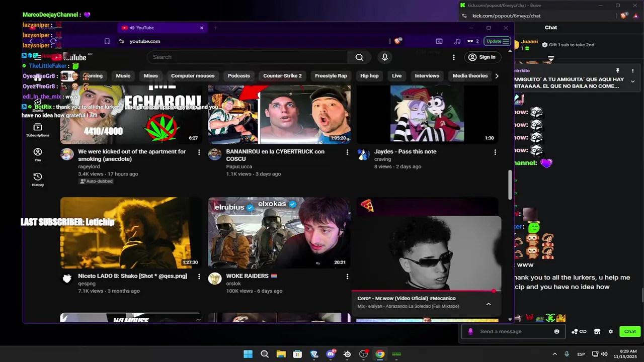Select the Live category chip
644x362 pixels.
(x=397, y=76)
